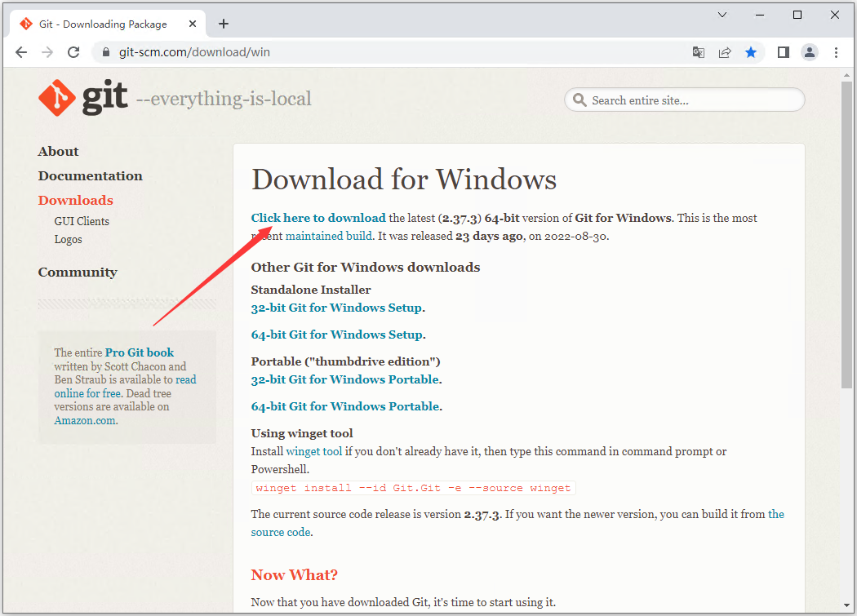Click the browser forward arrow

(47, 52)
